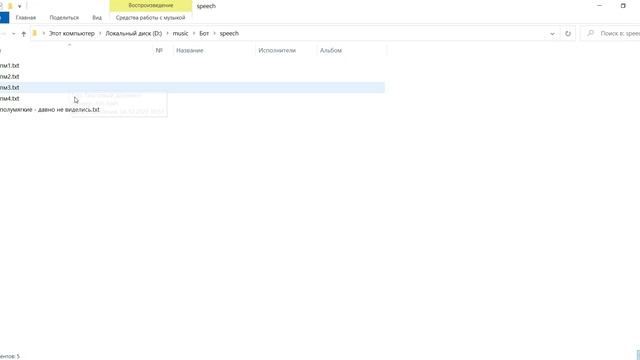Screen dimensions: 640x360
Task: Open quick access toolbar customize arrow
Action: point(20,6)
